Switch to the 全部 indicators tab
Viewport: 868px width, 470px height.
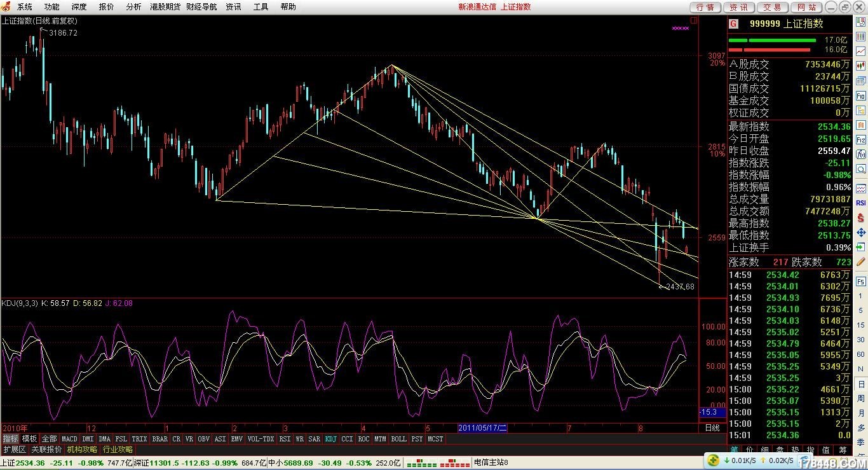(49, 439)
